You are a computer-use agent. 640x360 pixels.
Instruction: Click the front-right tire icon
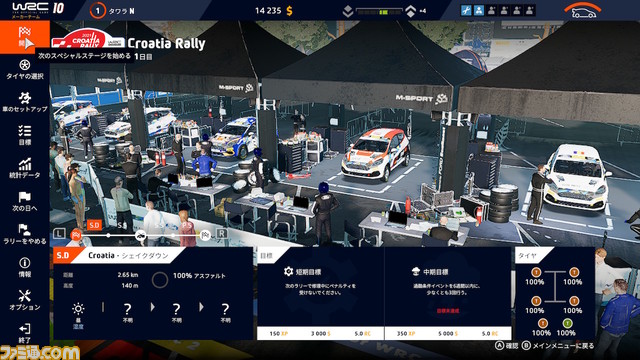point(574,272)
